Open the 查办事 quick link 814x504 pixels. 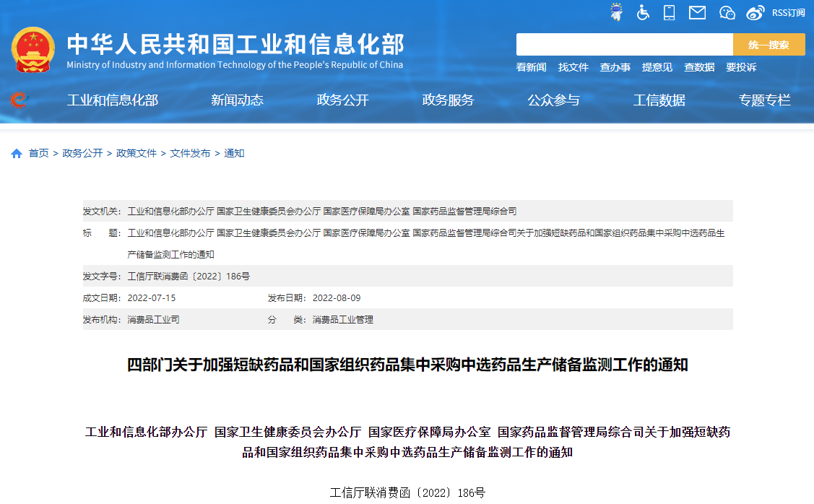pyautogui.click(x=615, y=67)
